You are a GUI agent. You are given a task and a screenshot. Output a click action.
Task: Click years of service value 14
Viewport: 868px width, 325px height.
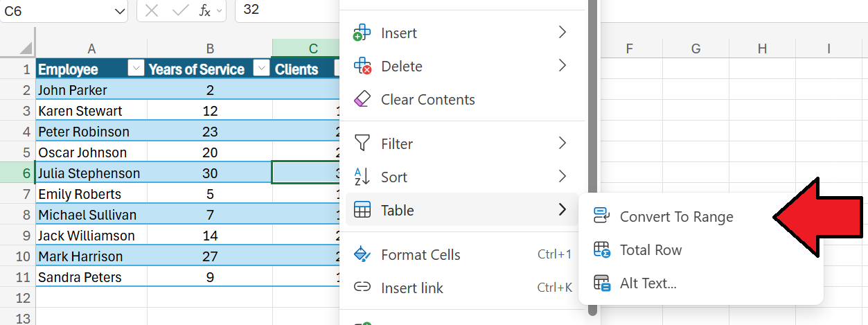pos(210,236)
